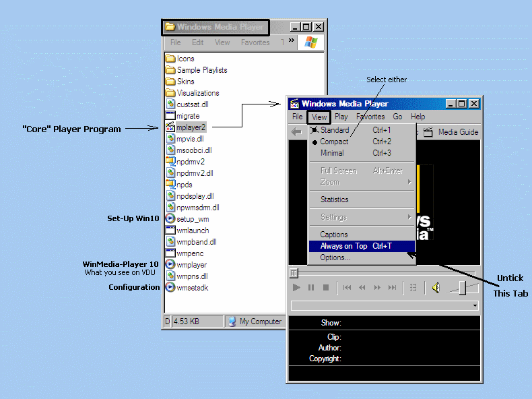Click the Rewind button
This screenshot has height=399, width=532.
(x=362, y=288)
